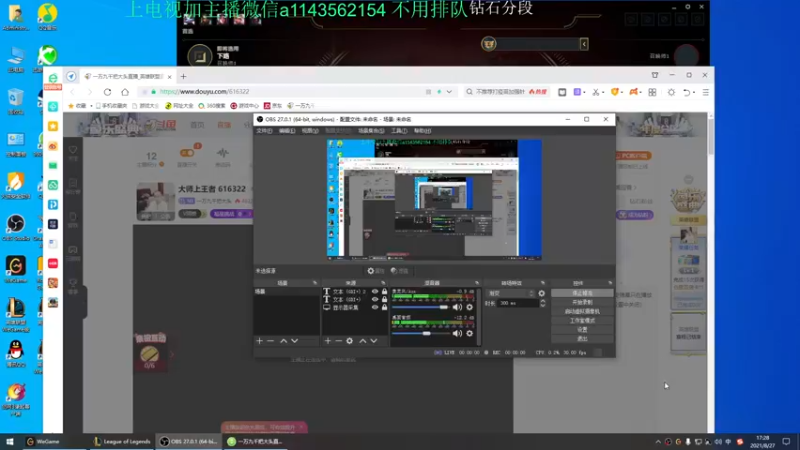The height and width of the screenshot is (450, 800).
Task: Add a new source with the plus icon
Action: coord(328,340)
